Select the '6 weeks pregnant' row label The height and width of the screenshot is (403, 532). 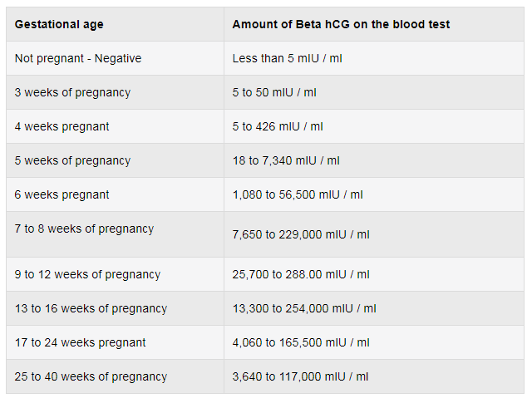click(x=62, y=194)
